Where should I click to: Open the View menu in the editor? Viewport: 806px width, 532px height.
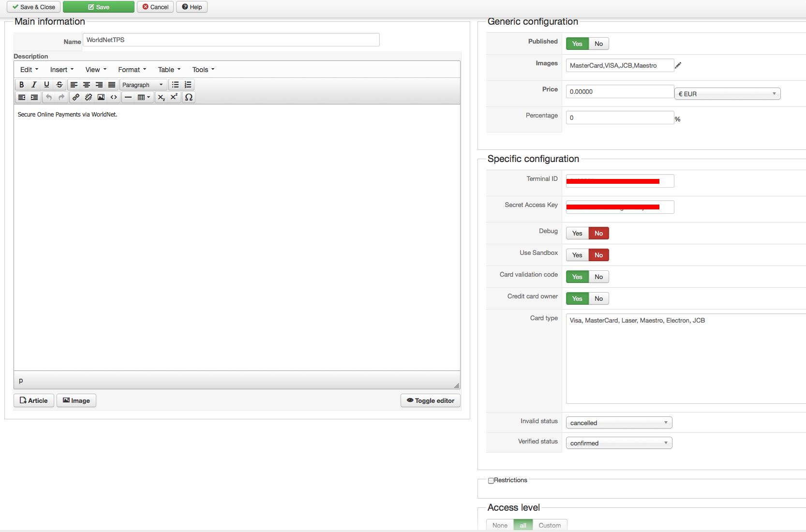(x=96, y=70)
